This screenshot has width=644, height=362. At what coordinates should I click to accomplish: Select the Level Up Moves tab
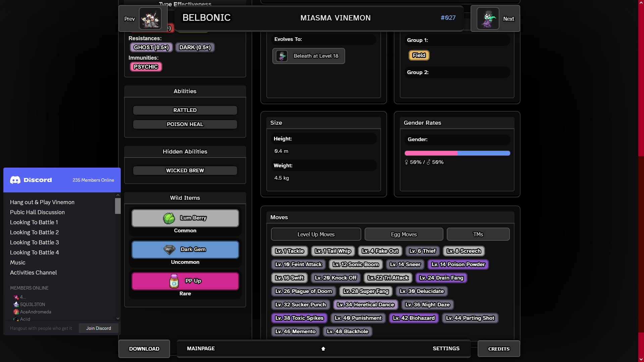316,234
